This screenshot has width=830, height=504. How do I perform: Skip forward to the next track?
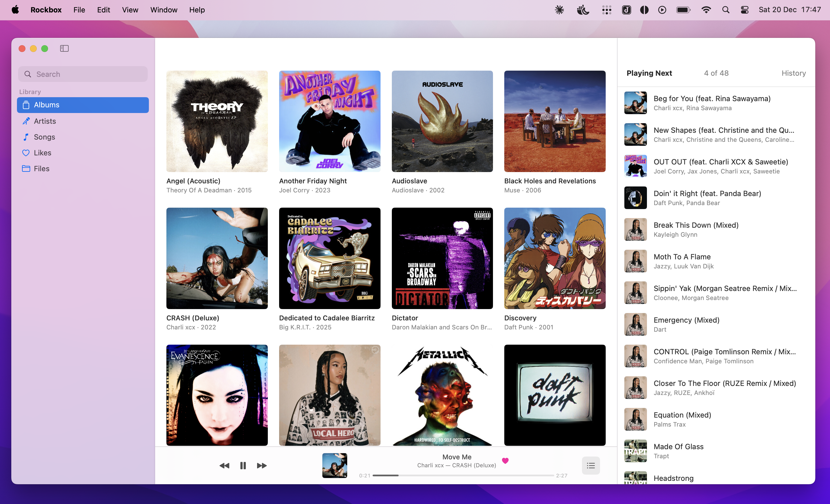[x=261, y=465]
